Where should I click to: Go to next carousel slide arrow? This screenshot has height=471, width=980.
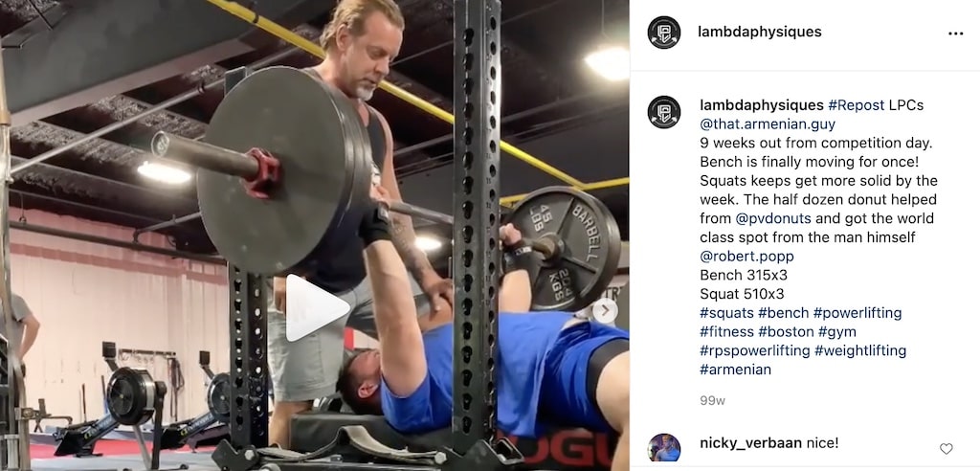click(x=605, y=311)
